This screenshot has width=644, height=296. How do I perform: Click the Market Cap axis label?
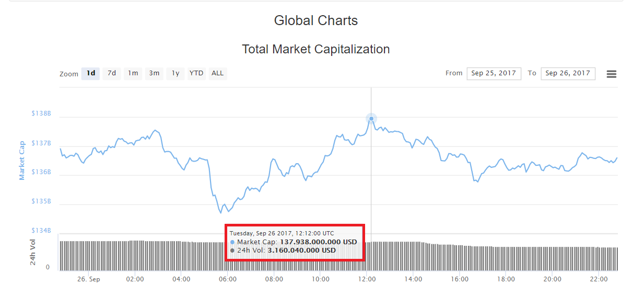(22, 161)
